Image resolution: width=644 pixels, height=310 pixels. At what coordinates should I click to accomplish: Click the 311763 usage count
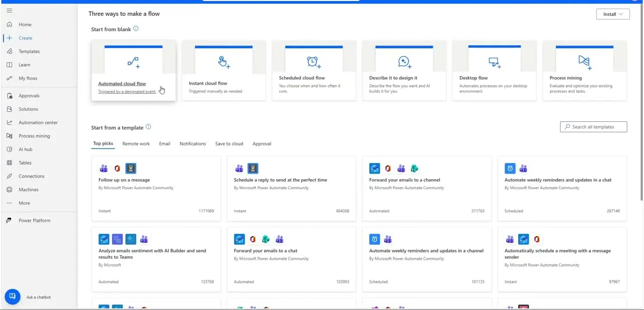(478, 211)
